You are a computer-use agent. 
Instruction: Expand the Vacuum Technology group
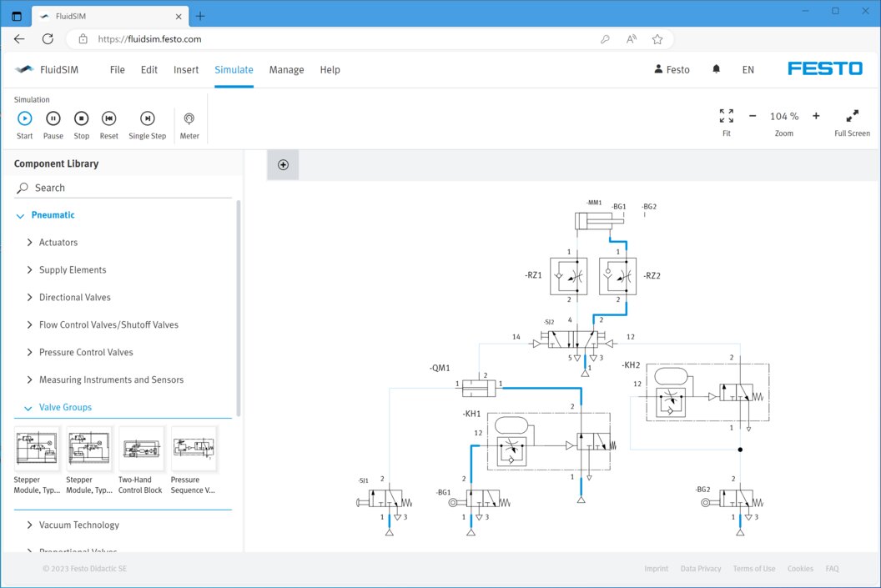[30, 525]
